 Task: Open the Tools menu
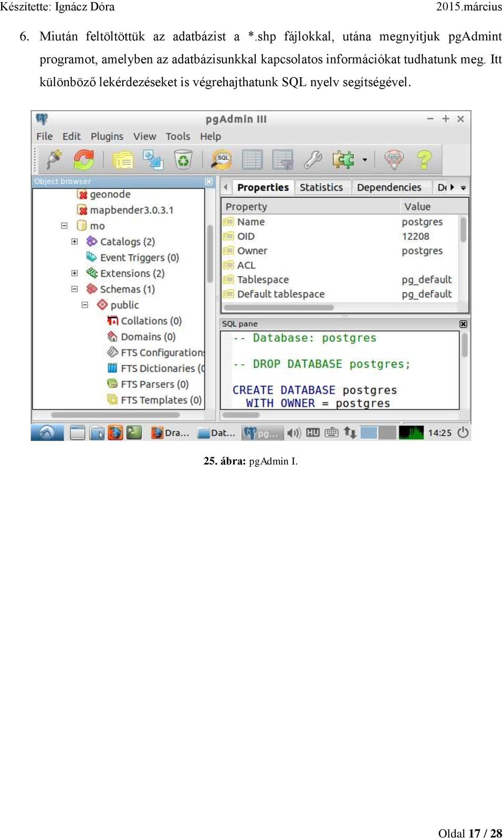pos(178,137)
